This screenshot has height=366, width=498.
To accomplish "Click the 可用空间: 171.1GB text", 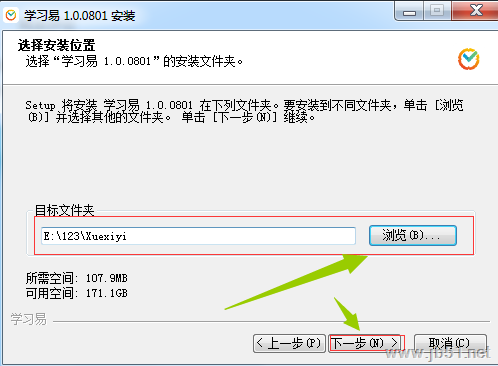I will [x=77, y=293].
